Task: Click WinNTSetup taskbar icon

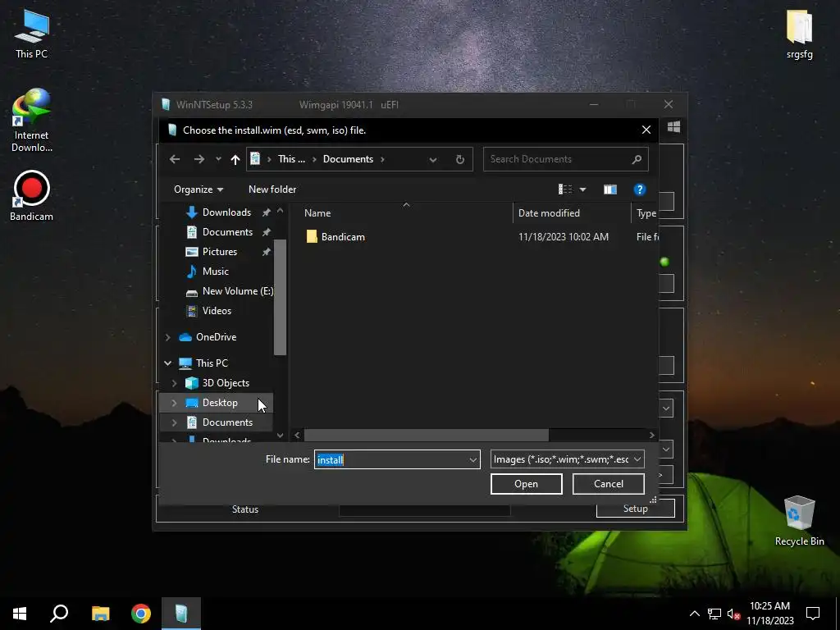Action: (181, 614)
